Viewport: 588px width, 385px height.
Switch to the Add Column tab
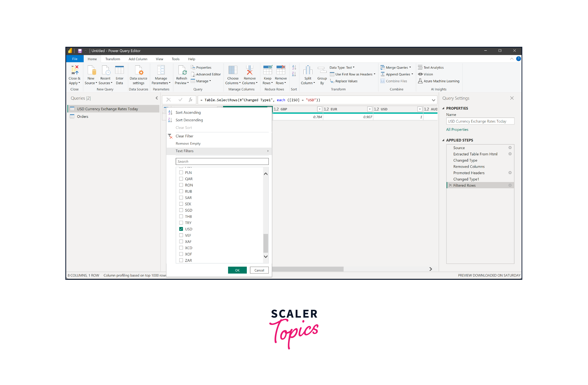pyautogui.click(x=138, y=59)
